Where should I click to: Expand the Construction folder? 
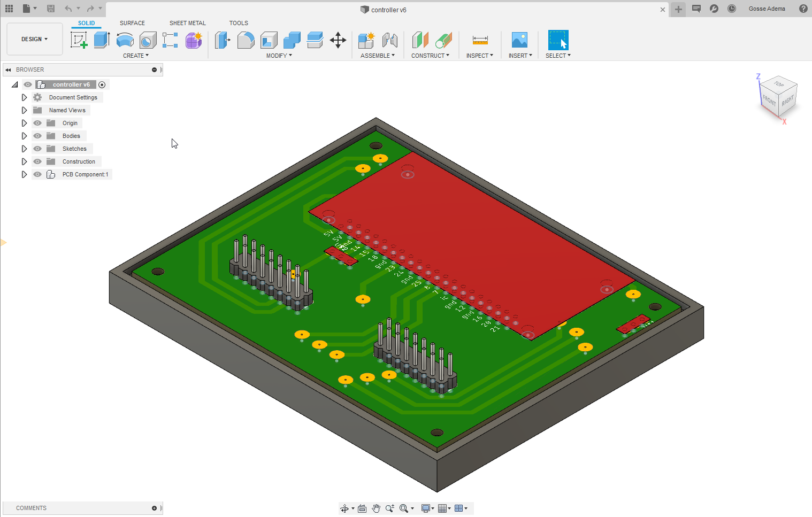point(24,161)
